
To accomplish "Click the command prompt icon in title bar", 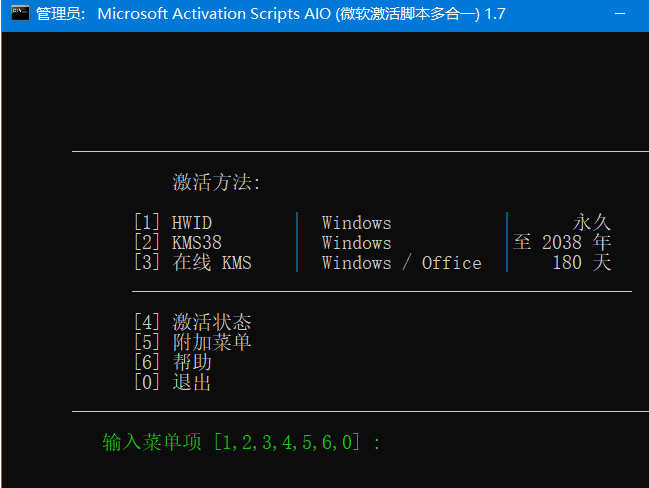I will [20, 13].
